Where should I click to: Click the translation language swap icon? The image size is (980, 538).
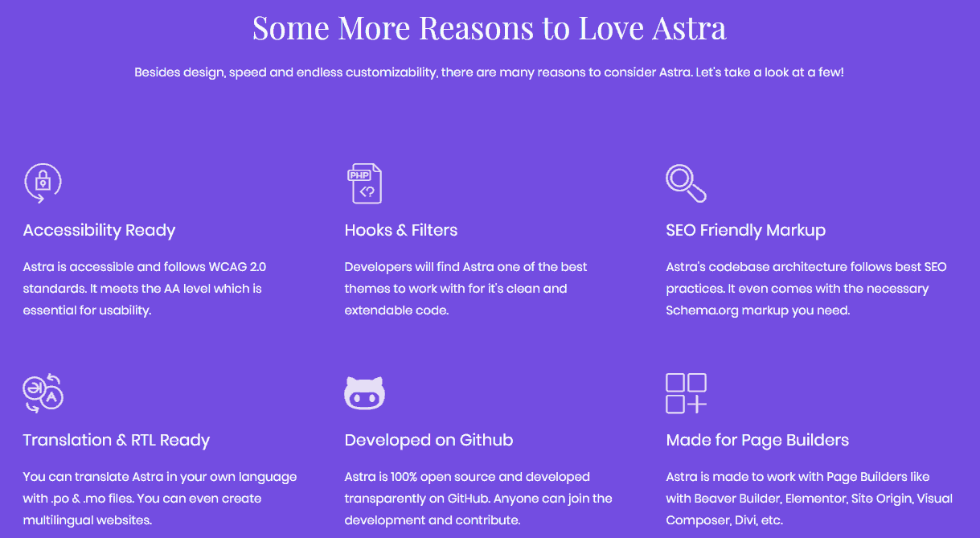pyautogui.click(x=43, y=393)
